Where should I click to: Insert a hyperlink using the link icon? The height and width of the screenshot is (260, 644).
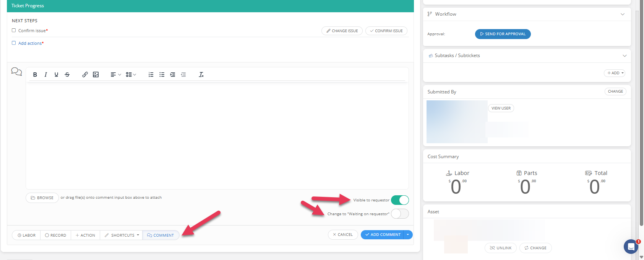[85, 75]
